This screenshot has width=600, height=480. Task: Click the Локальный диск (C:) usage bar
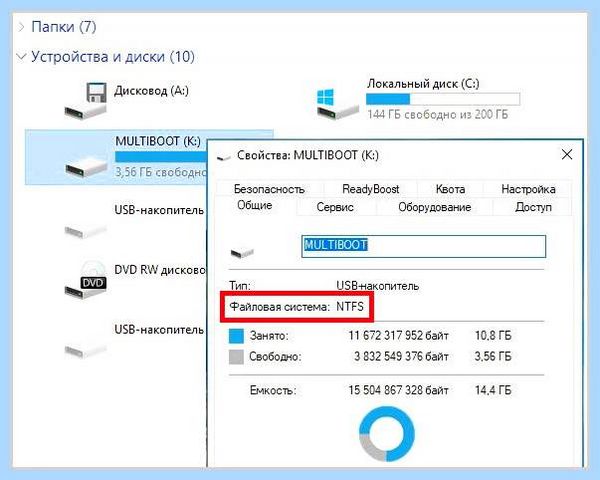(443, 99)
